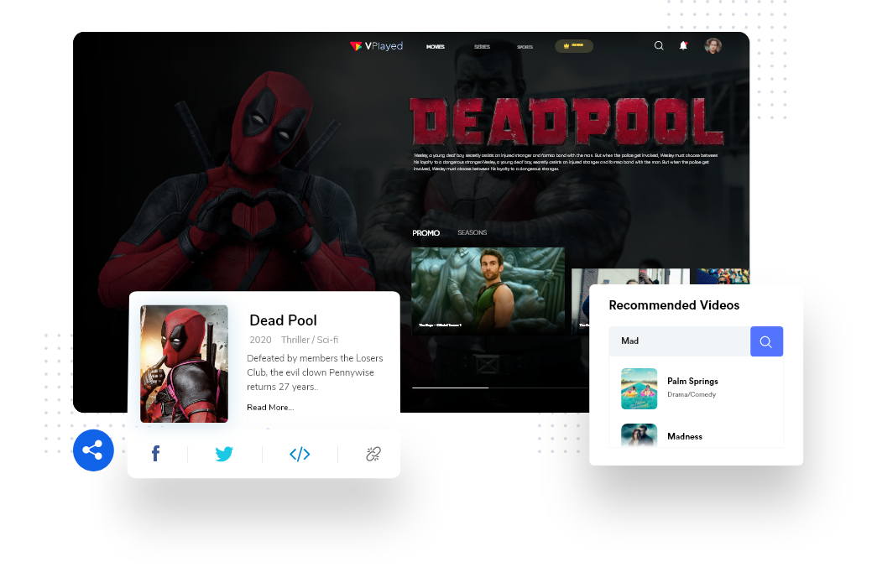877x588 pixels.
Task: Click the VPlayed logo in the header
Action: pos(376,46)
